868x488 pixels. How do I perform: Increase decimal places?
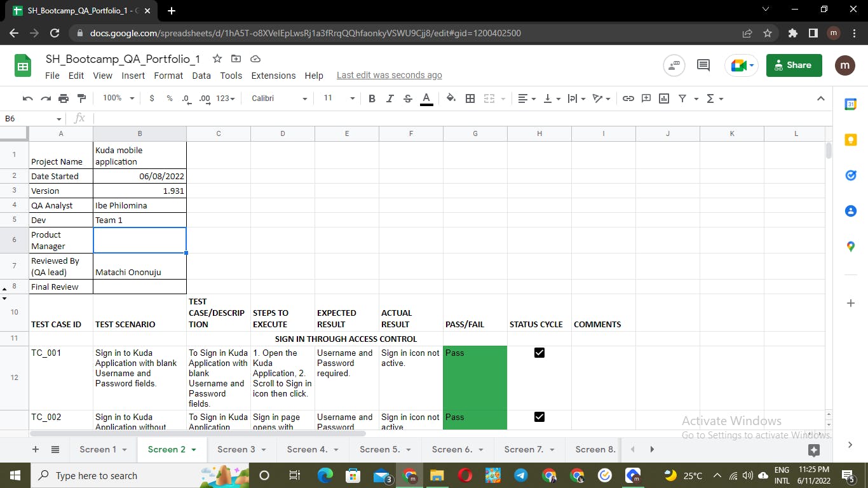(x=205, y=98)
